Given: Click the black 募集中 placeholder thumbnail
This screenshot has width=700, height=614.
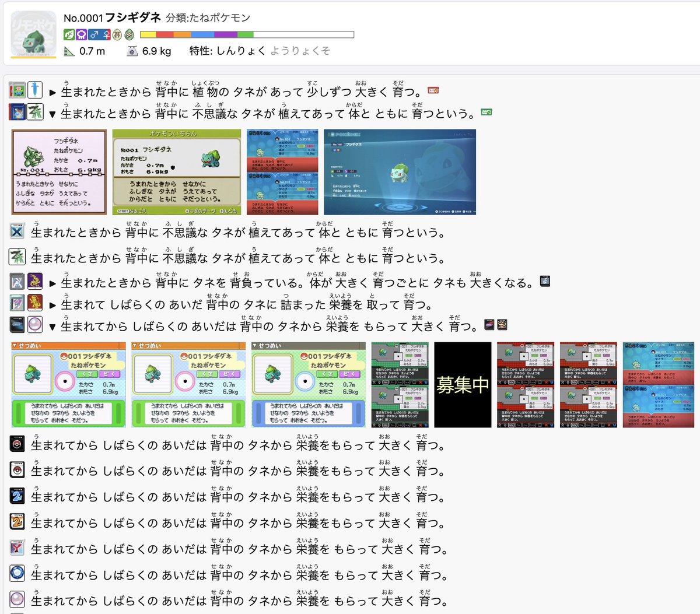Looking at the screenshot, I should [x=463, y=385].
